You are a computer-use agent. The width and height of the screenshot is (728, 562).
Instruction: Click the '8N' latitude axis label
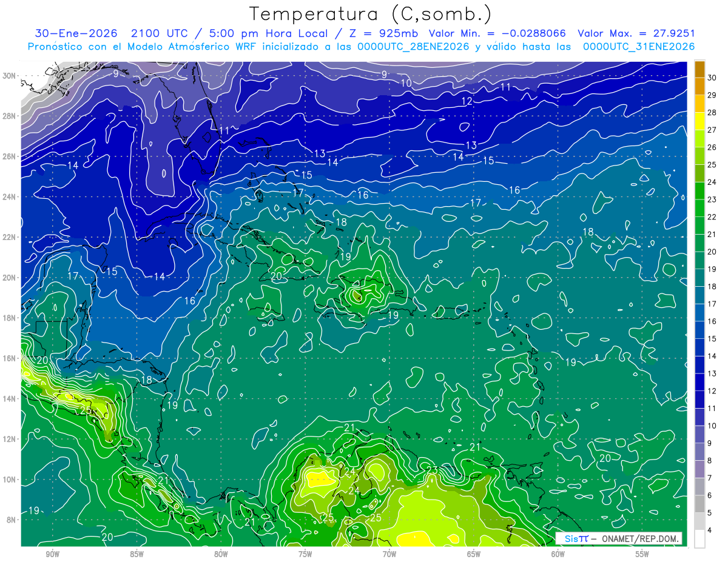tap(12, 520)
